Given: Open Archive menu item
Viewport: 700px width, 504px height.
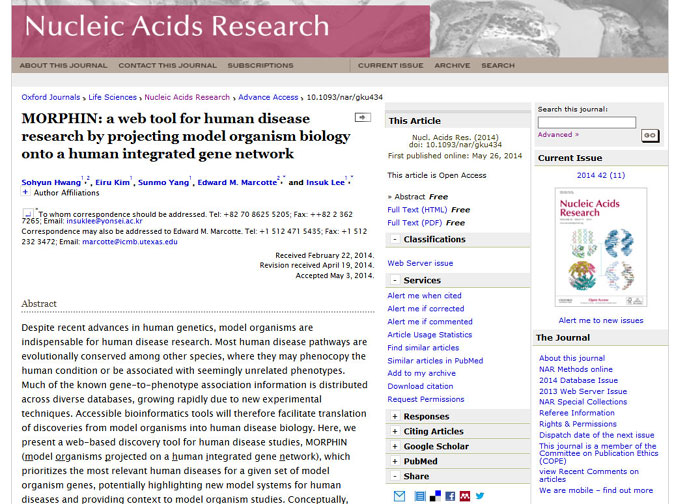Looking at the screenshot, I should point(452,65).
